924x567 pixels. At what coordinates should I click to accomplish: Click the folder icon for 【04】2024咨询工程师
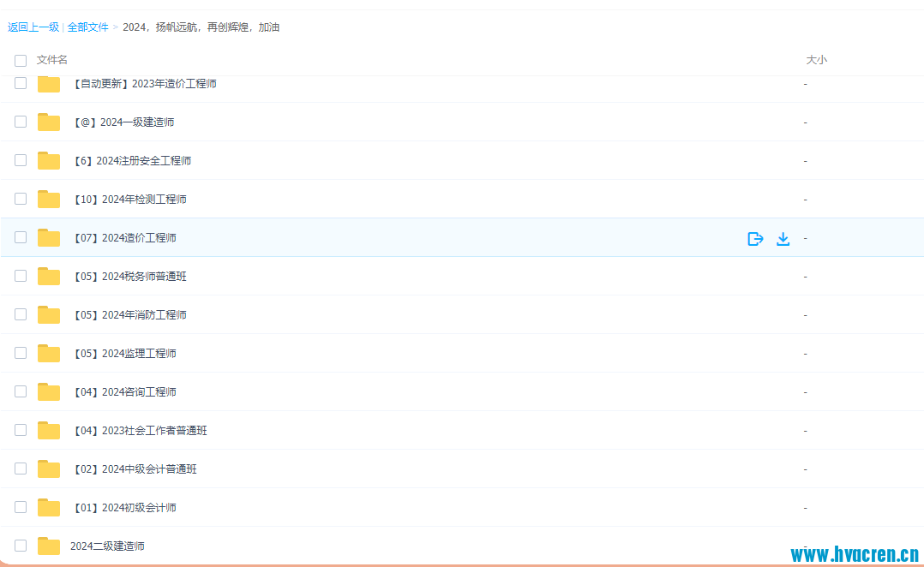[49, 392]
